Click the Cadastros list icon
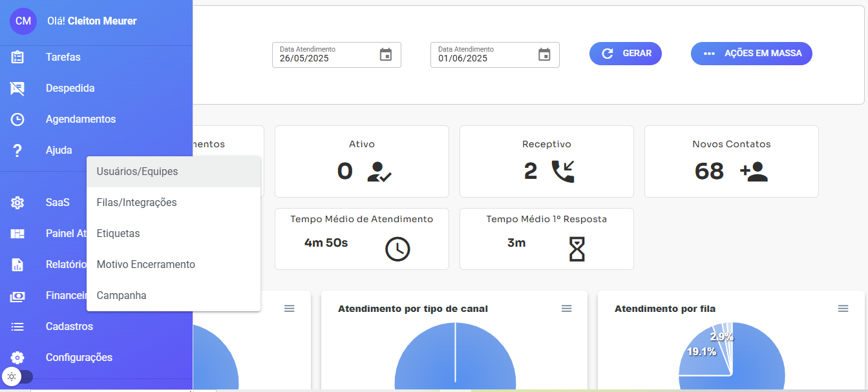868x392 pixels. click(x=17, y=327)
